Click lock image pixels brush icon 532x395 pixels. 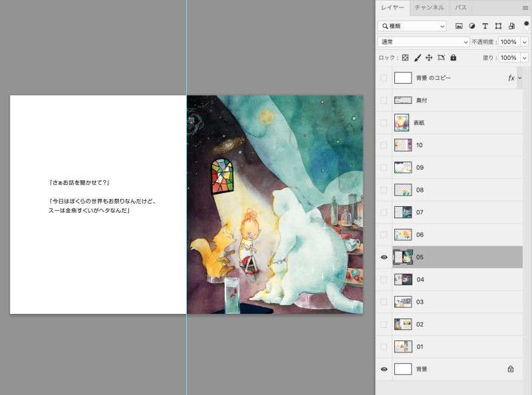[x=418, y=58]
